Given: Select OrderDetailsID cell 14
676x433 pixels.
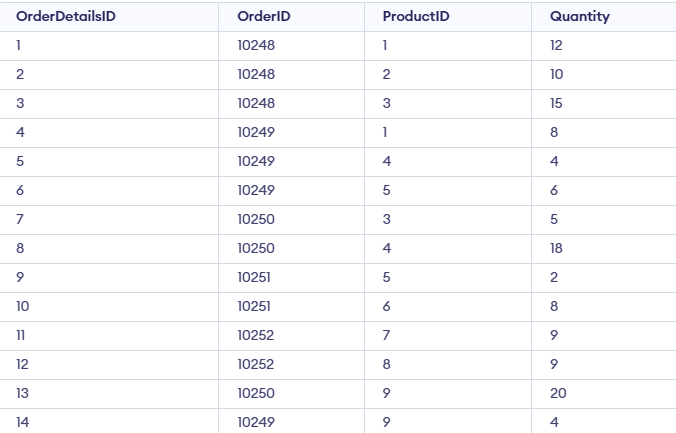Looking at the screenshot, I should 22,422.
